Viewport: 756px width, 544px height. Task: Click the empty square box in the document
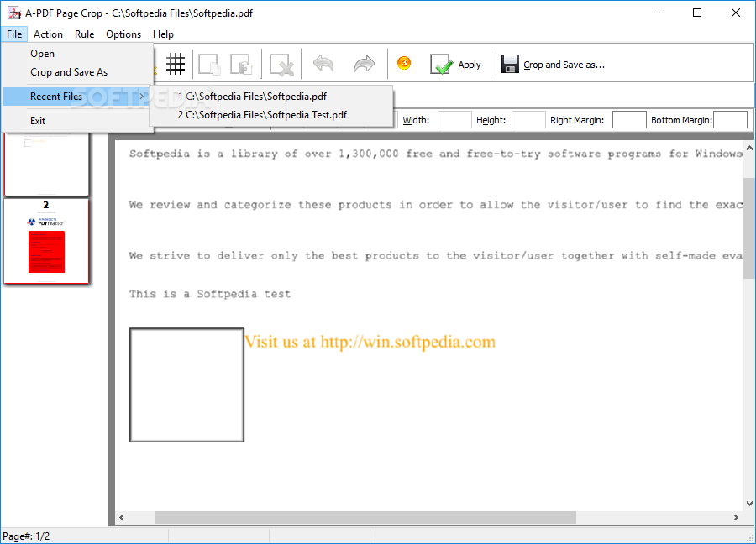coord(186,384)
